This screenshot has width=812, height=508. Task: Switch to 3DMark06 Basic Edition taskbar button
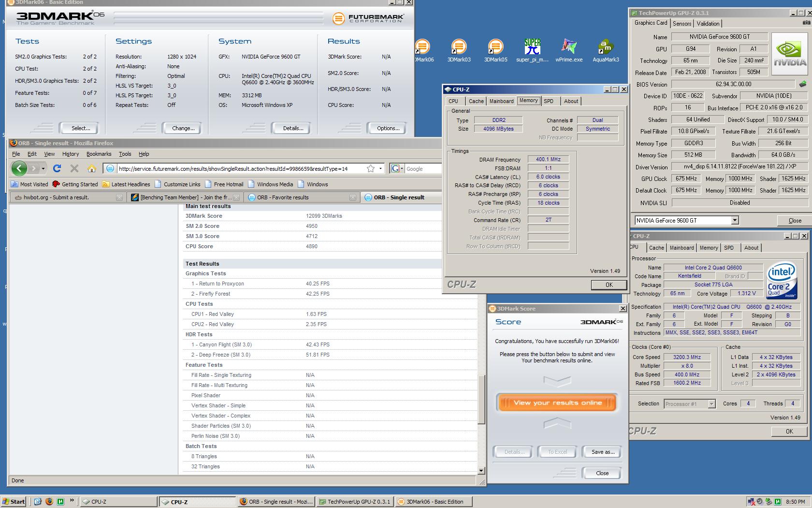[x=434, y=502]
